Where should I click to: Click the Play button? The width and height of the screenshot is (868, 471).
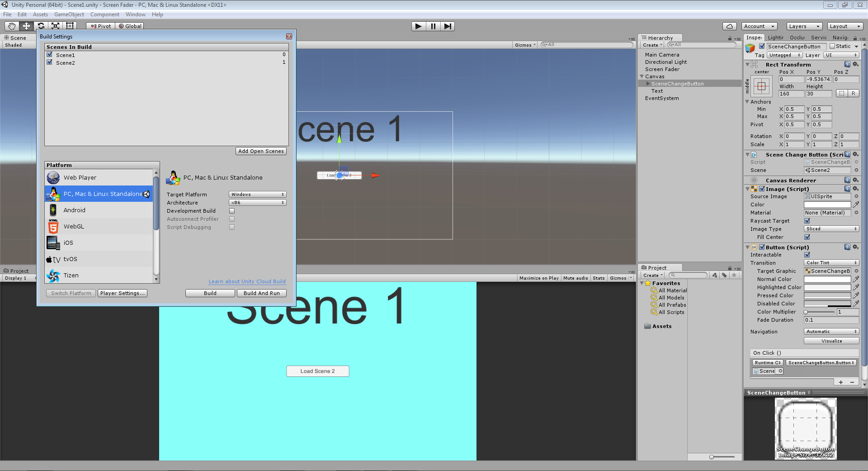(x=419, y=26)
